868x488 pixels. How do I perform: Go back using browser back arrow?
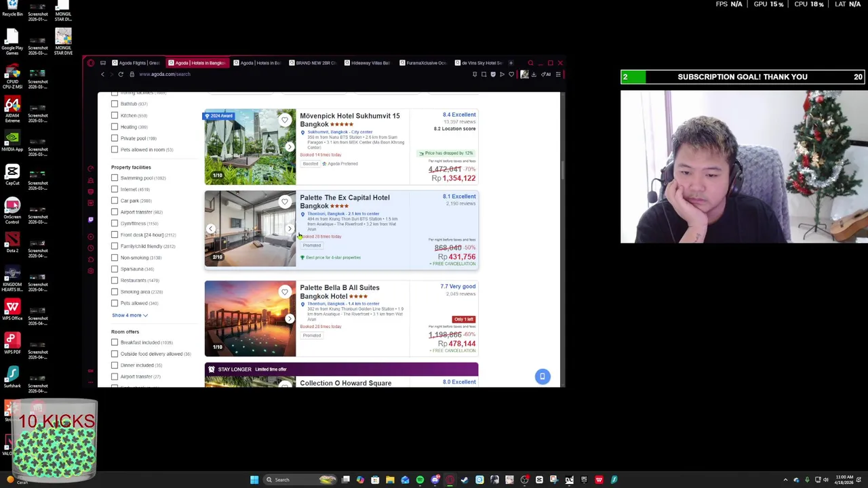(x=103, y=75)
